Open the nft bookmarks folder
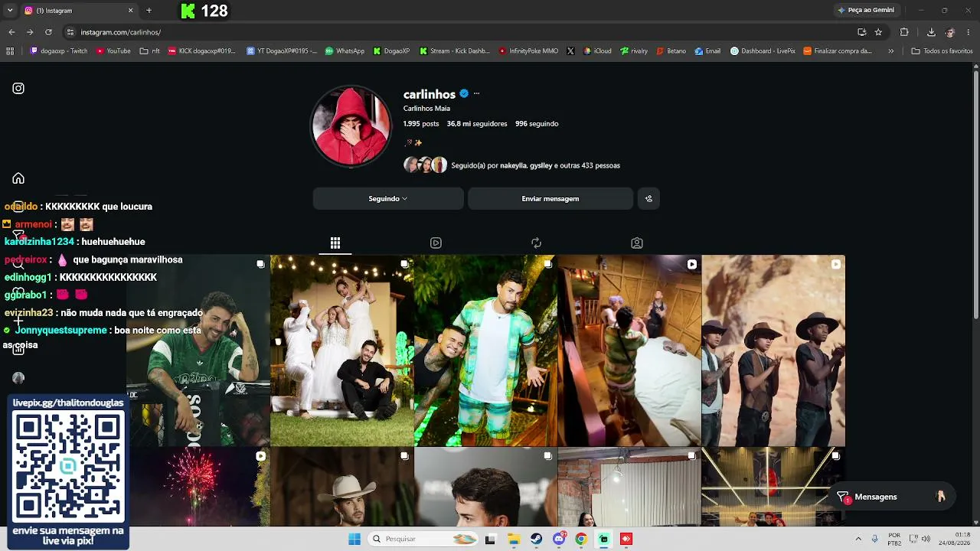 point(149,51)
